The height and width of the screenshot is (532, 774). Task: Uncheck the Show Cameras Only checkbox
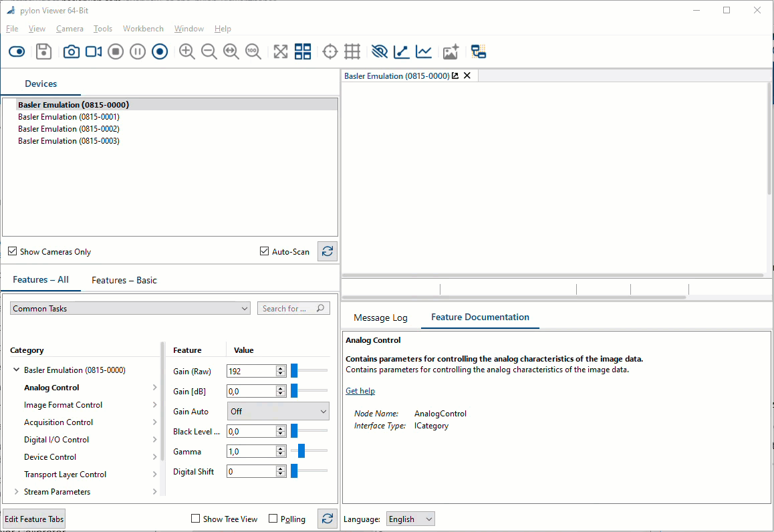pos(12,251)
